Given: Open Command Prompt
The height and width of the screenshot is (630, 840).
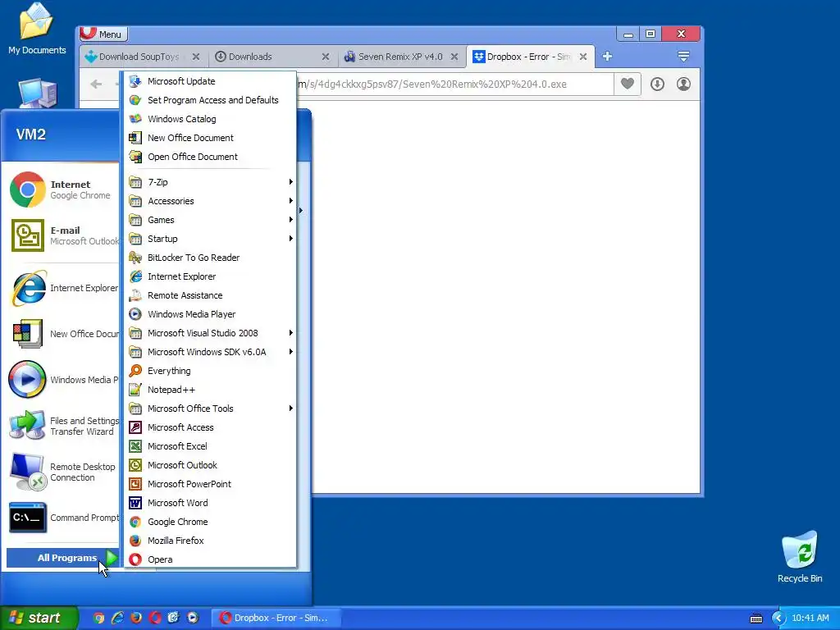Looking at the screenshot, I should tap(63, 518).
